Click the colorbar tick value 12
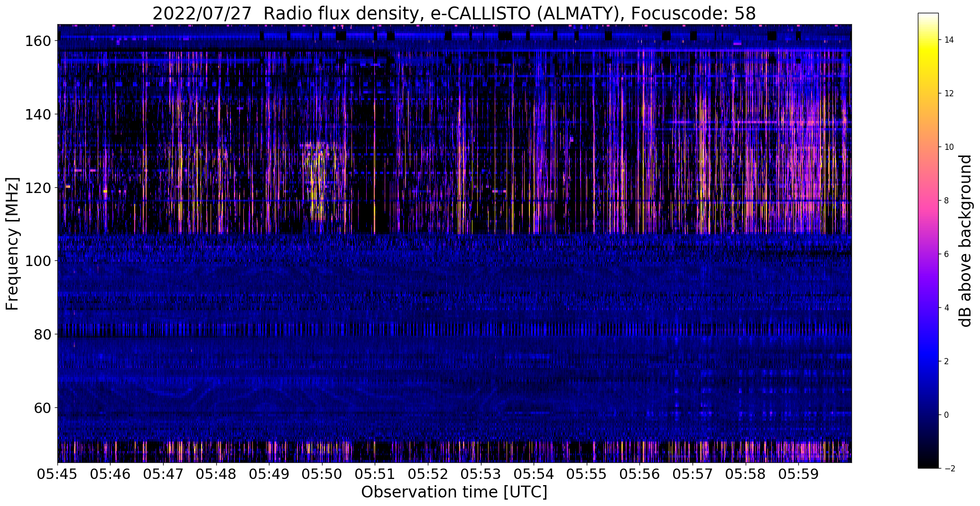980x506 pixels. (949, 94)
